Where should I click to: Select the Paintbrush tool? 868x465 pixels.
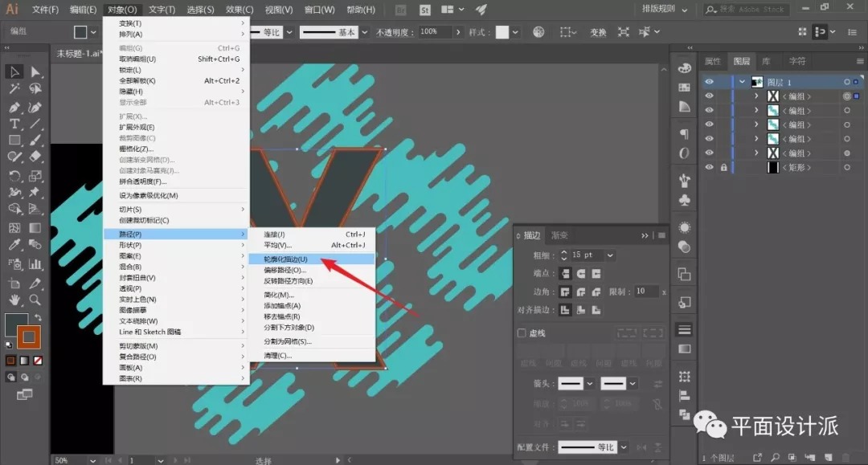point(35,141)
